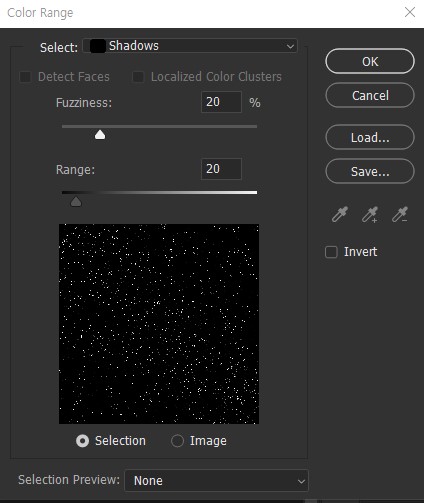Open the Select dropdown showing Shadows

pyautogui.click(x=190, y=46)
